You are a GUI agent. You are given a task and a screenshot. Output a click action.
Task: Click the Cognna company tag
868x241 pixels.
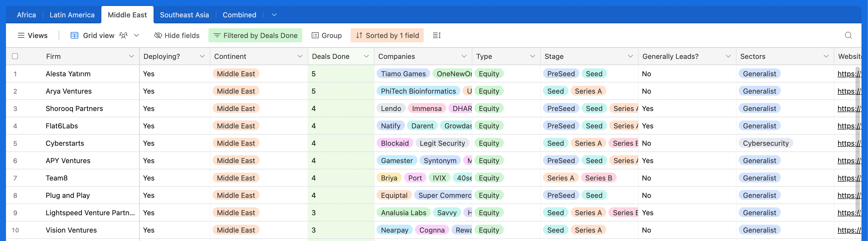(432, 230)
